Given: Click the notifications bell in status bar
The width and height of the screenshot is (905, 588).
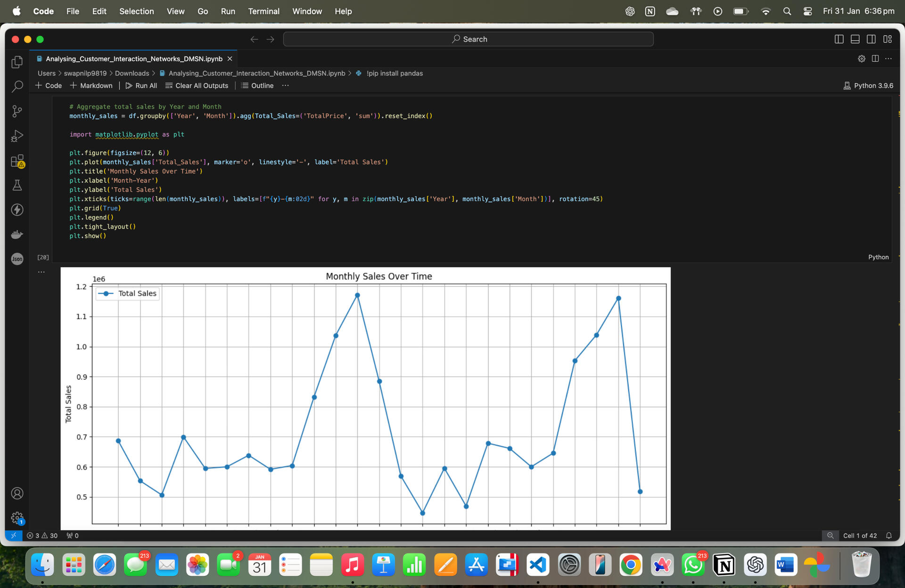Looking at the screenshot, I should coord(889,536).
